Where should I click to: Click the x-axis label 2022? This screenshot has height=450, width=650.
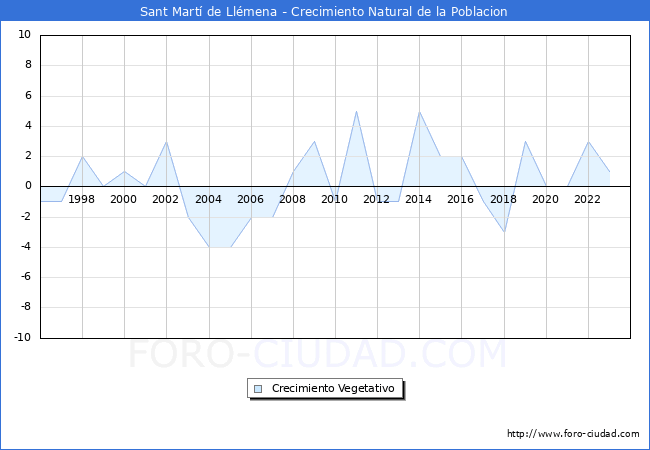click(587, 199)
